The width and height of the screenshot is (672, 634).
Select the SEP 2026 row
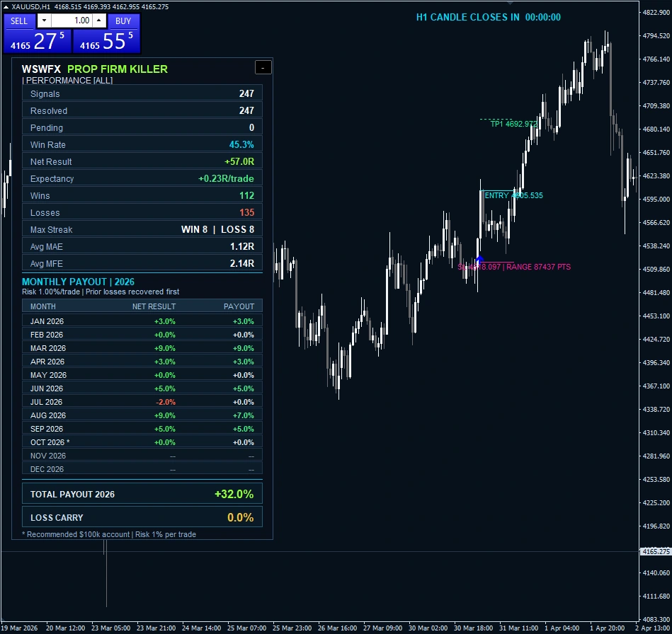click(142, 429)
